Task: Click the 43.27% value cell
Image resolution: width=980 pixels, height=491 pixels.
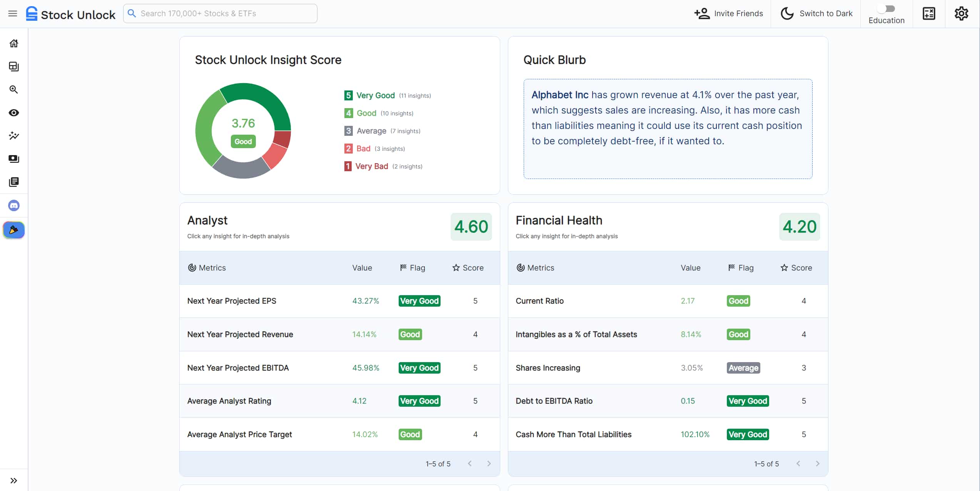Action: (x=366, y=301)
